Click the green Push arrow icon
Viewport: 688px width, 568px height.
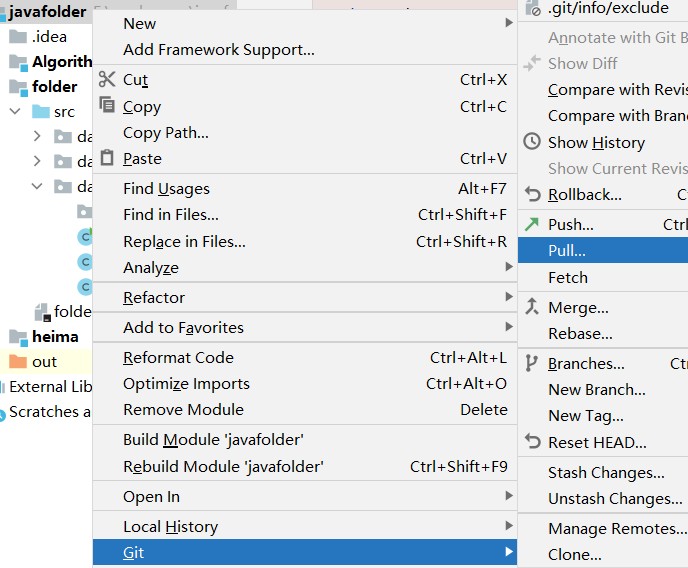point(532,224)
